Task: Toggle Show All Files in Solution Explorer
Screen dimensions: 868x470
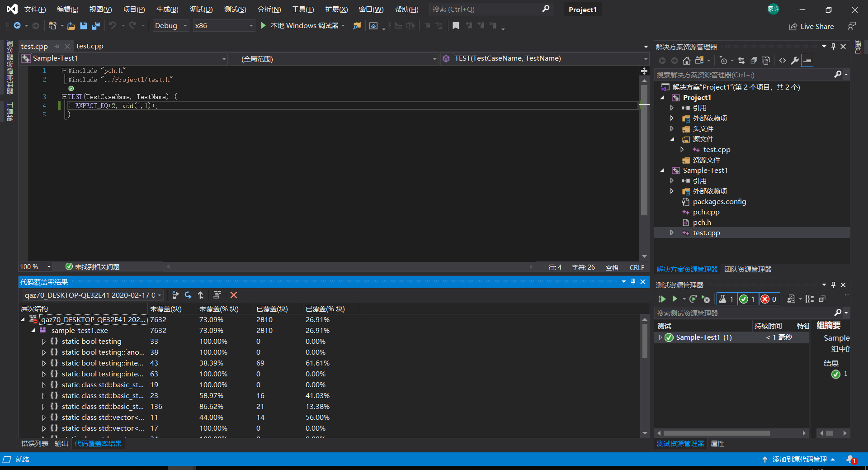Action: point(766,61)
